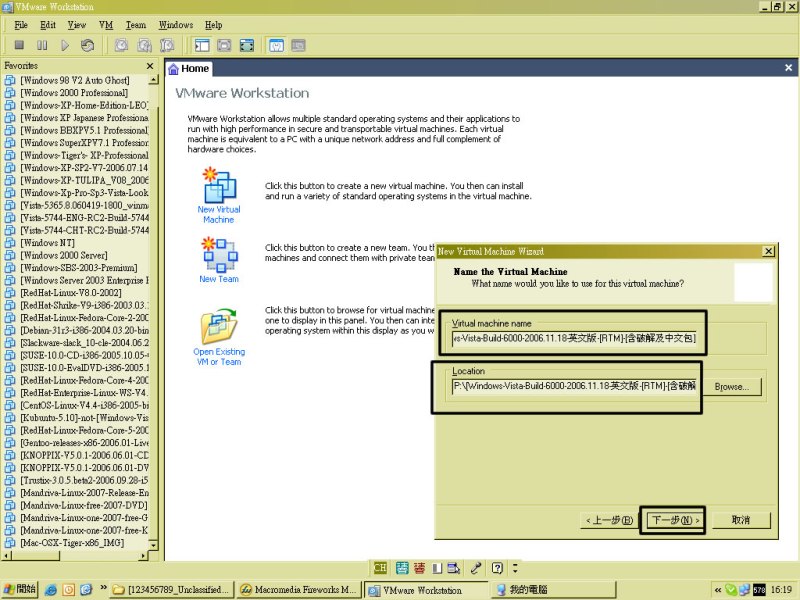Click the Favorites horizontal scroll-left arrow
Screen dimensions: 800x600
[6, 555]
